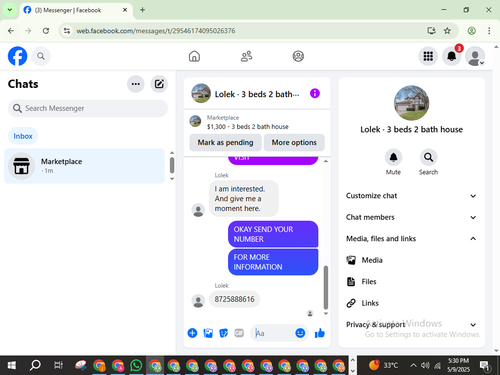Open Windows Start menu
Viewport: 500px width, 375px height.
tap(11, 365)
